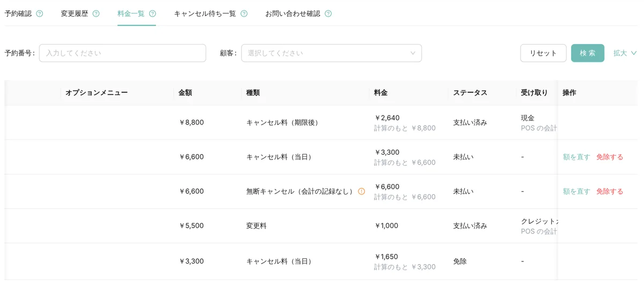
Task: Click the 免除 status cell
Action: [460, 261]
